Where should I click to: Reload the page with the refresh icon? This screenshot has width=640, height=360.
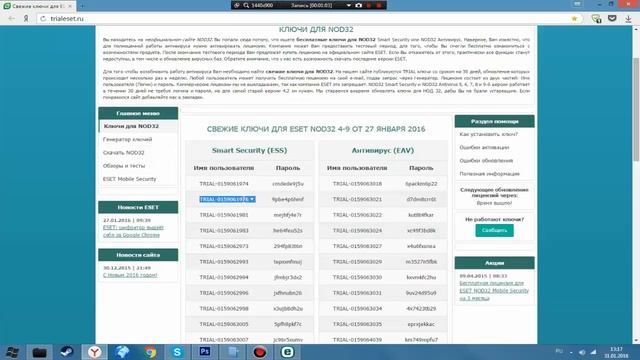point(43,18)
